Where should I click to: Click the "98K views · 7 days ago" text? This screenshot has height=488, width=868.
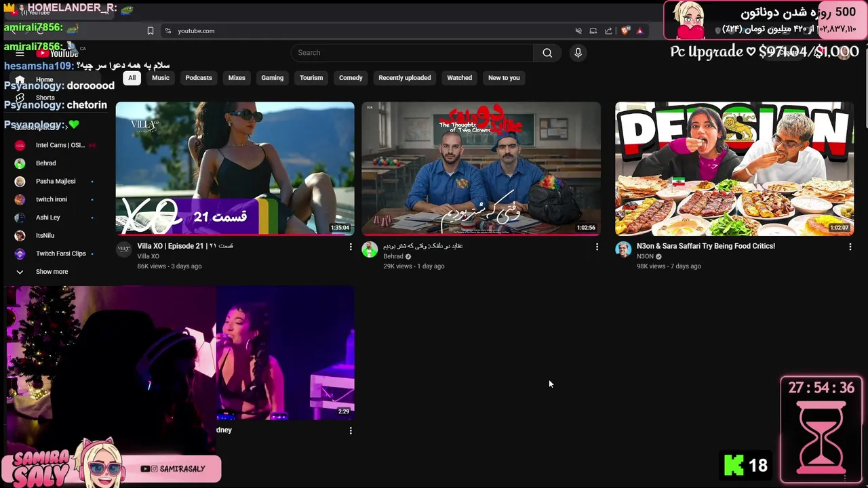(x=669, y=266)
